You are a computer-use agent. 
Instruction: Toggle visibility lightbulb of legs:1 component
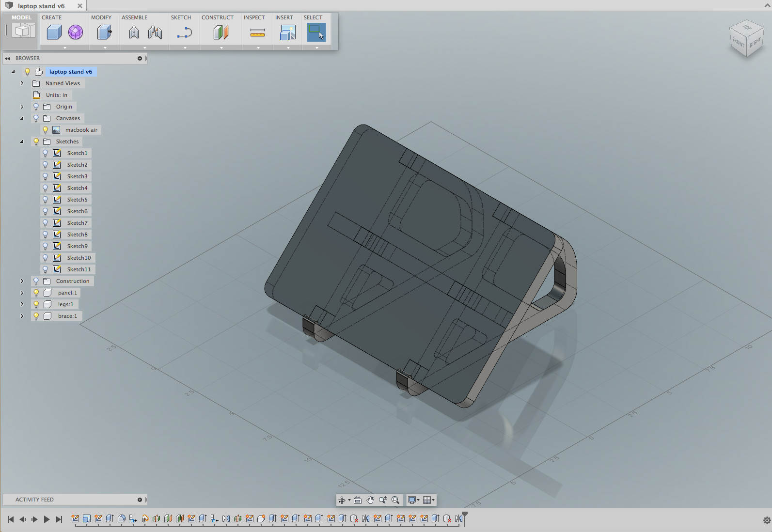pos(36,304)
